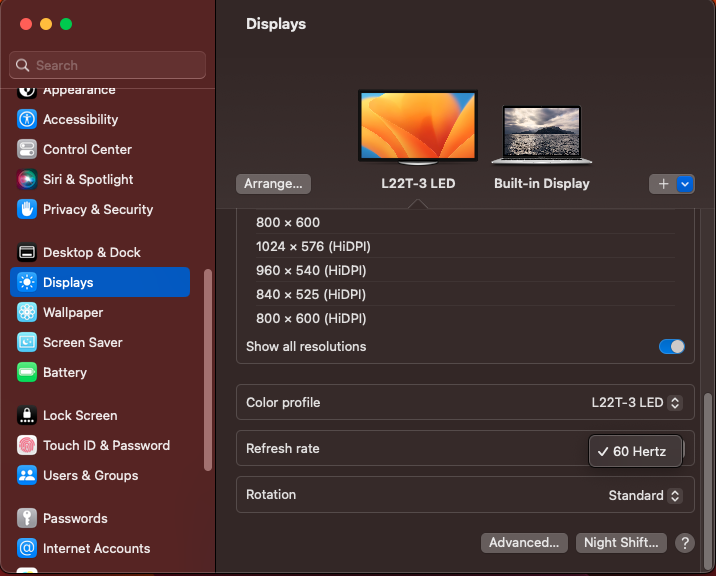Image resolution: width=716 pixels, height=576 pixels.
Task: Open Siri & Spotlight icon
Action: (27, 180)
